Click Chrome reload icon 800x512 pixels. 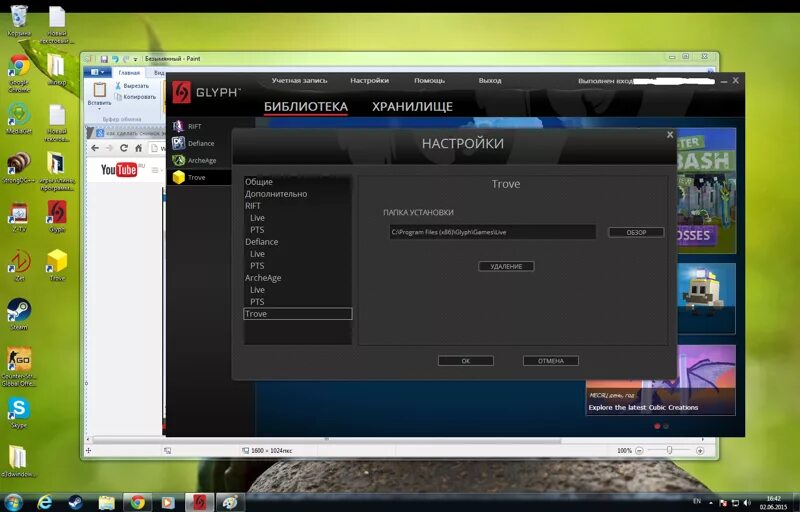click(x=123, y=148)
